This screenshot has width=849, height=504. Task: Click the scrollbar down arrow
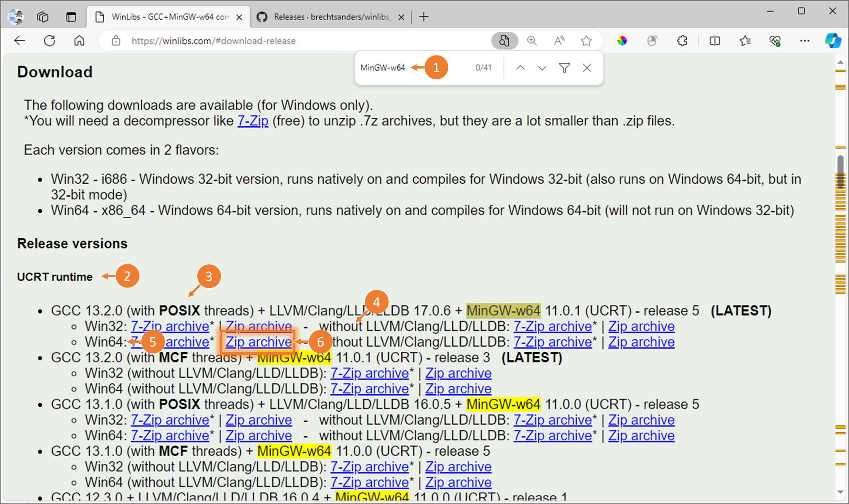pos(840,491)
